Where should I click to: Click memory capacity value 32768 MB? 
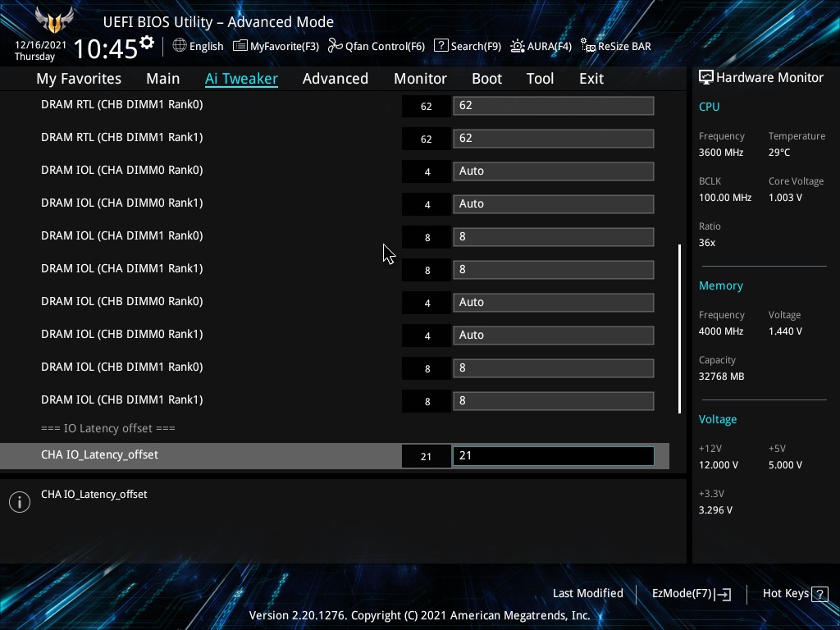coord(722,377)
